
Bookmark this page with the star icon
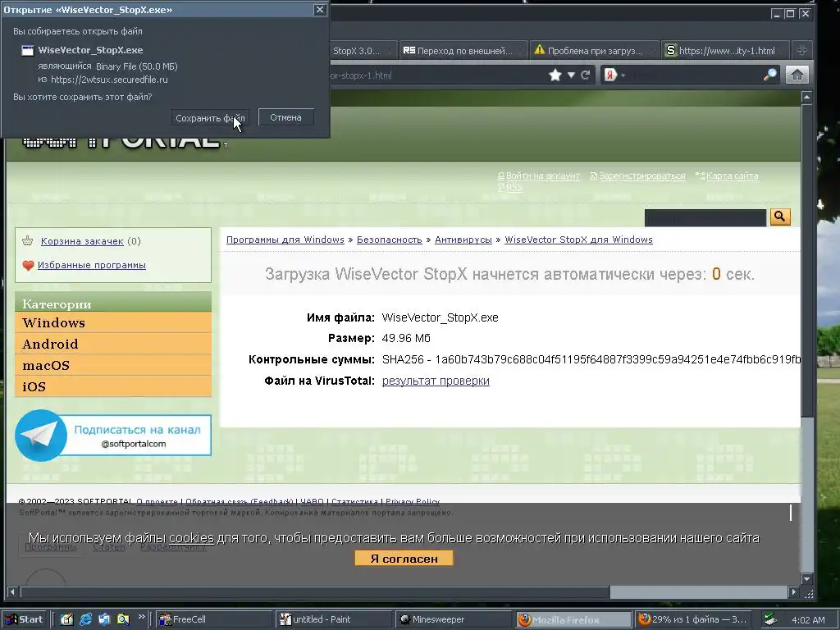point(555,75)
